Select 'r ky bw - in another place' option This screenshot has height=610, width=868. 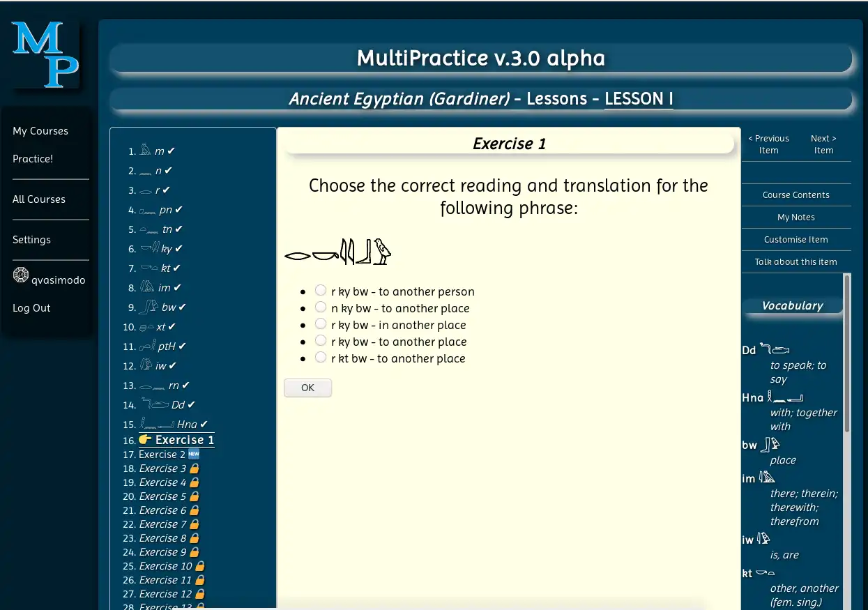[x=321, y=323]
